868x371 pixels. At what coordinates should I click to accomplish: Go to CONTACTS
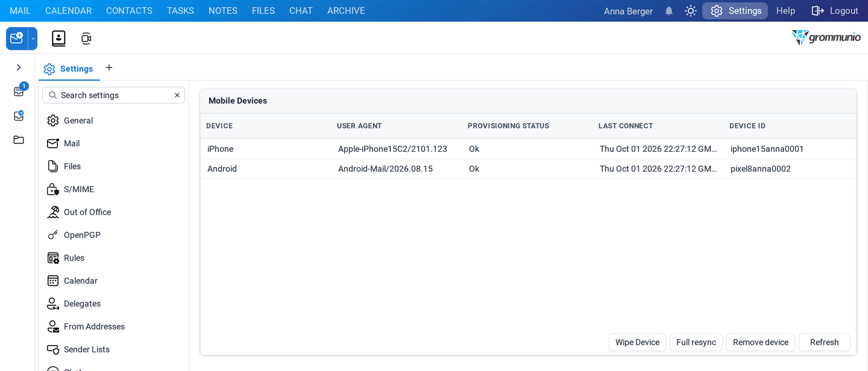tap(129, 11)
